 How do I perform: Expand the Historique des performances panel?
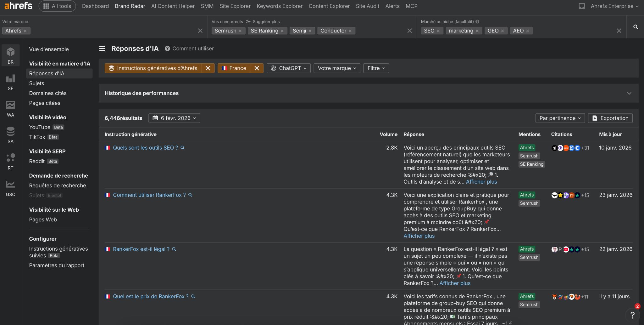(x=629, y=93)
